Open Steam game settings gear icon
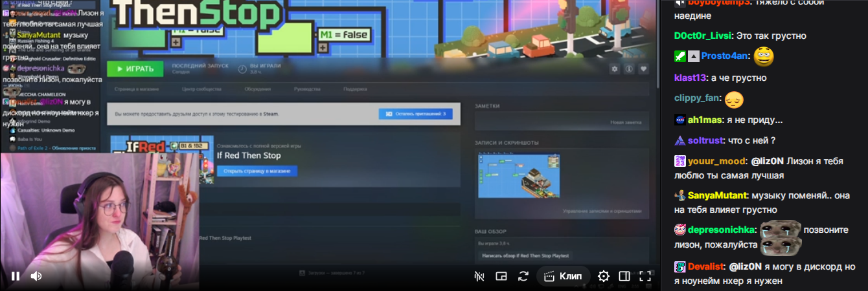Viewport: 868px width, 291px height. pyautogui.click(x=614, y=69)
